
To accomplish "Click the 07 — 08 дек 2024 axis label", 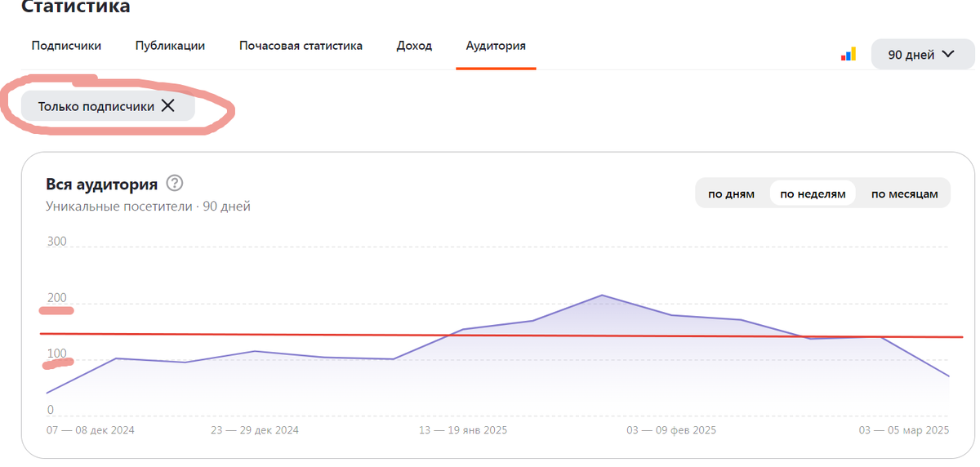I will pos(91,430).
